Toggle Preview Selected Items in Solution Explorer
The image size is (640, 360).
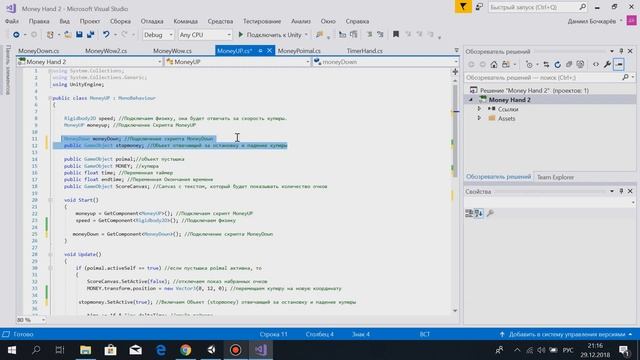pos(619,64)
